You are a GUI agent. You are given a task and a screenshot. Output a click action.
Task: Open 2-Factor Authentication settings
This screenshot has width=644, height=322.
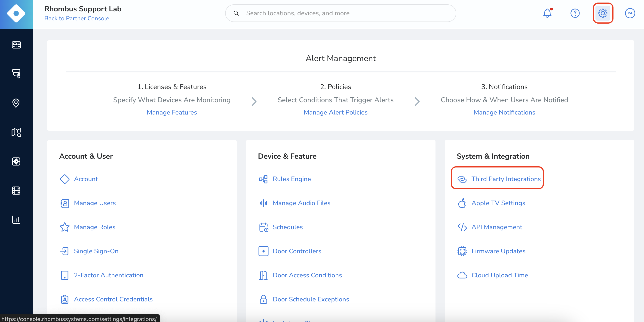(108, 275)
